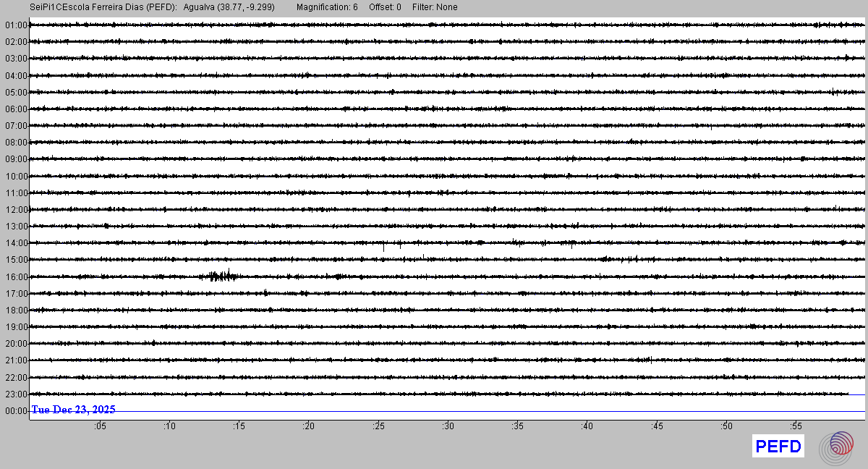This screenshot has width=868, height=469.
Task: Select the 01:00 hour label
Action: 15,25
